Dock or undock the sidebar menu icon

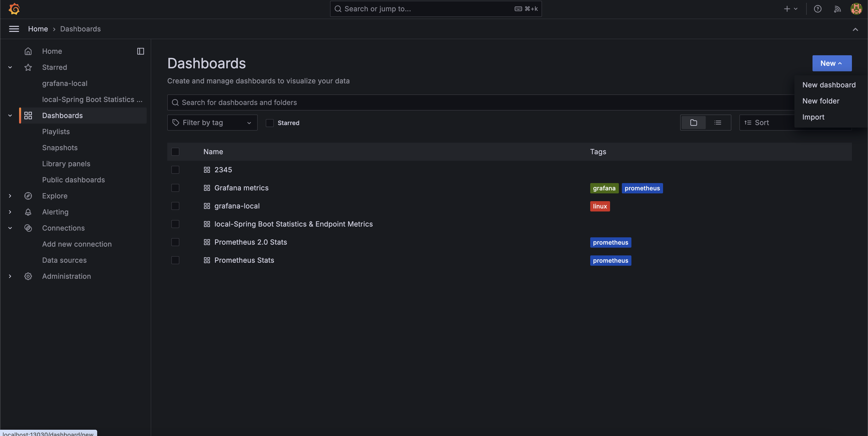(140, 51)
